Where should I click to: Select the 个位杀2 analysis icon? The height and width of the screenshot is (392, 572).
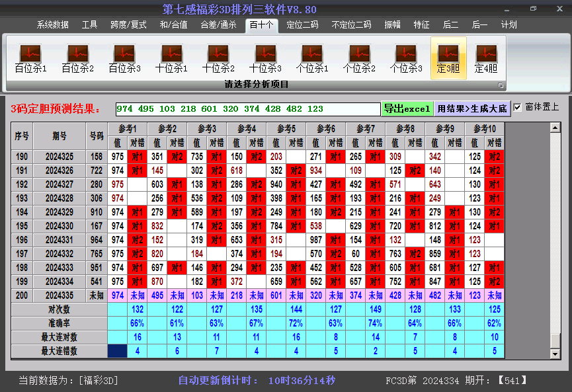pyautogui.click(x=359, y=58)
